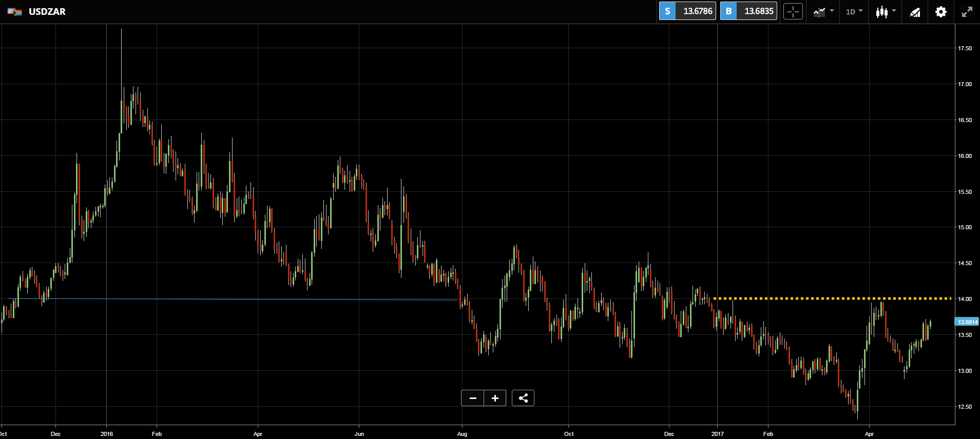Select the blue horizontal line at 14.00
The image size is (980, 439).
pyautogui.click(x=234, y=299)
